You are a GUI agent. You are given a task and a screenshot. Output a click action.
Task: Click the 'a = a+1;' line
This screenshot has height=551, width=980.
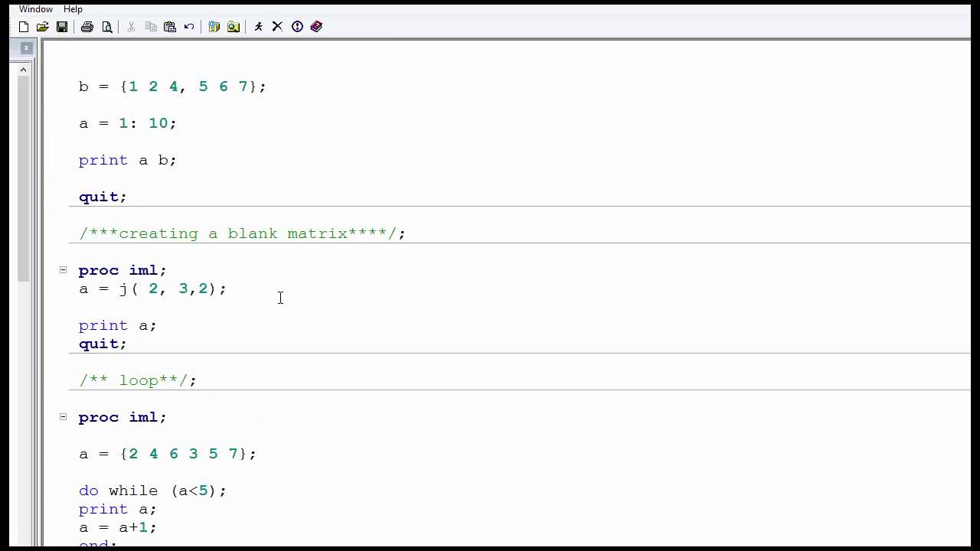tap(117, 527)
